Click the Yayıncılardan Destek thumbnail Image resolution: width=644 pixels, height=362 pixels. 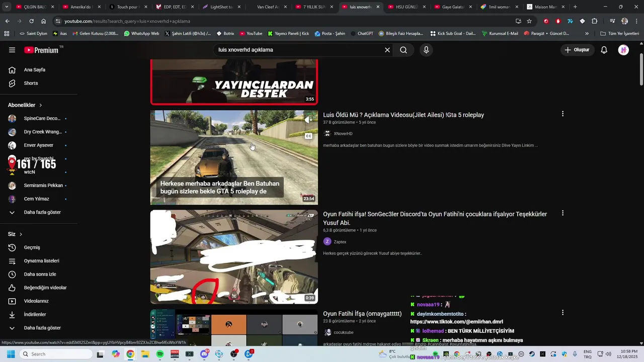pos(234,82)
